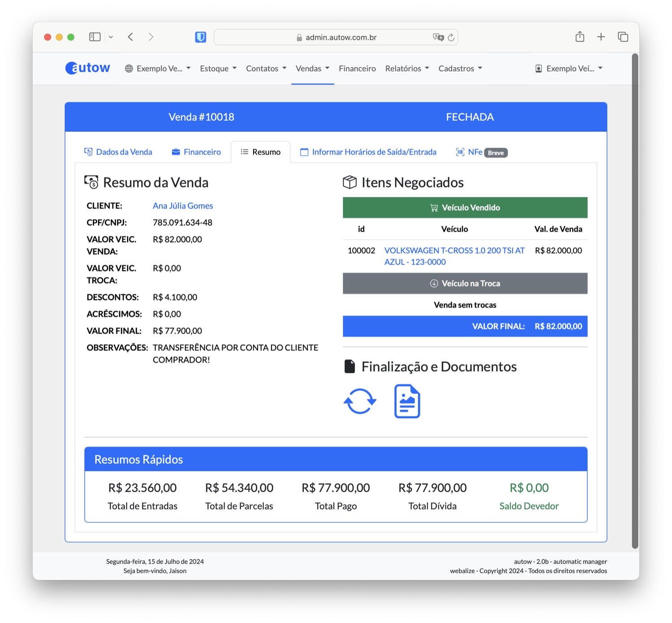Go forward with the browser forward arrow
This screenshot has width=672, height=623.
[151, 37]
